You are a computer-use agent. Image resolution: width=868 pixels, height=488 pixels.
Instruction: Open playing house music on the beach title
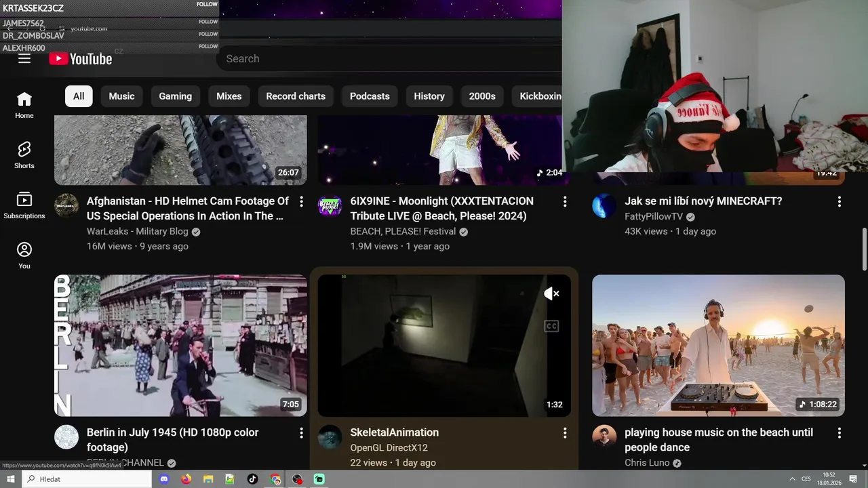tap(719, 440)
